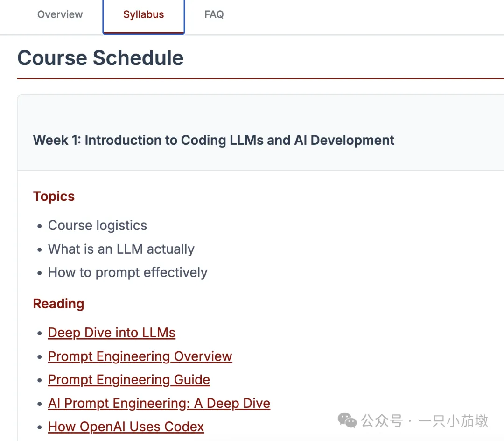
Task: Switch to the Overview tab
Action: (60, 14)
